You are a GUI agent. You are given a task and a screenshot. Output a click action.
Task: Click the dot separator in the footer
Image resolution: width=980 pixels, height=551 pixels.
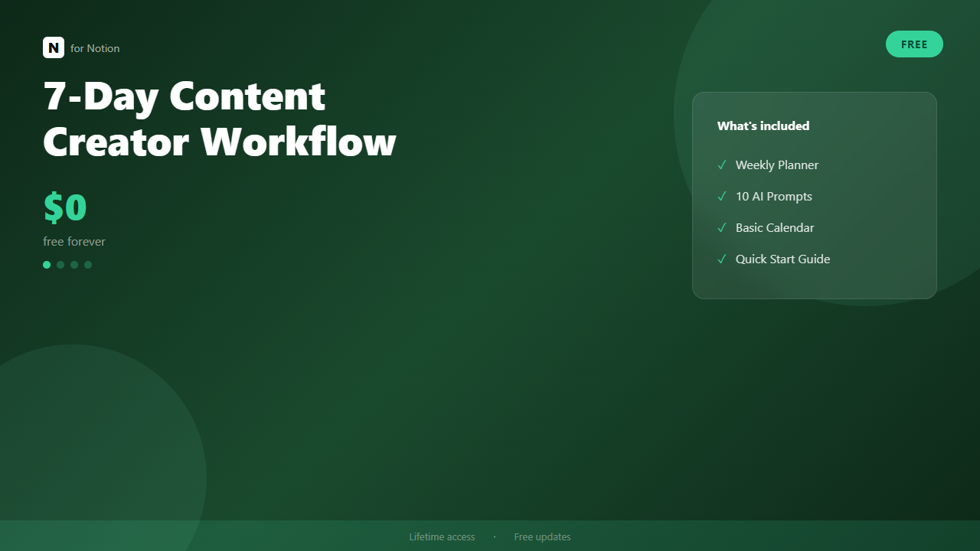[x=494, y=536]
